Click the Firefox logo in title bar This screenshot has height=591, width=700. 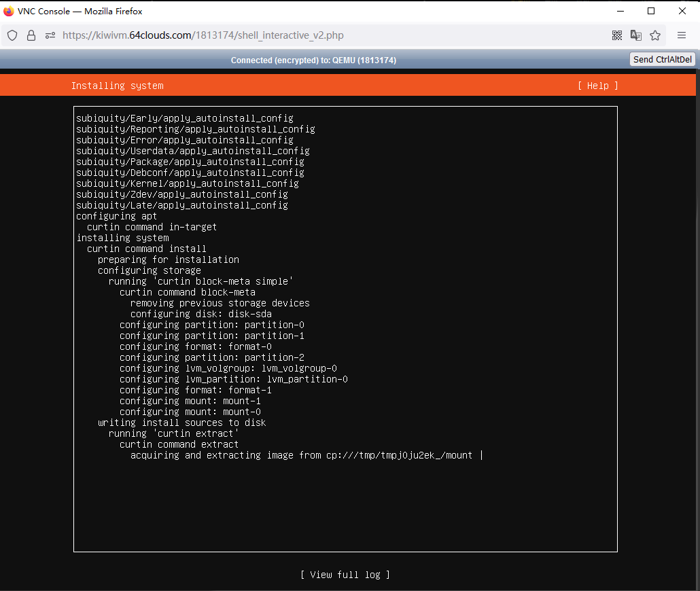coord(9,12)
